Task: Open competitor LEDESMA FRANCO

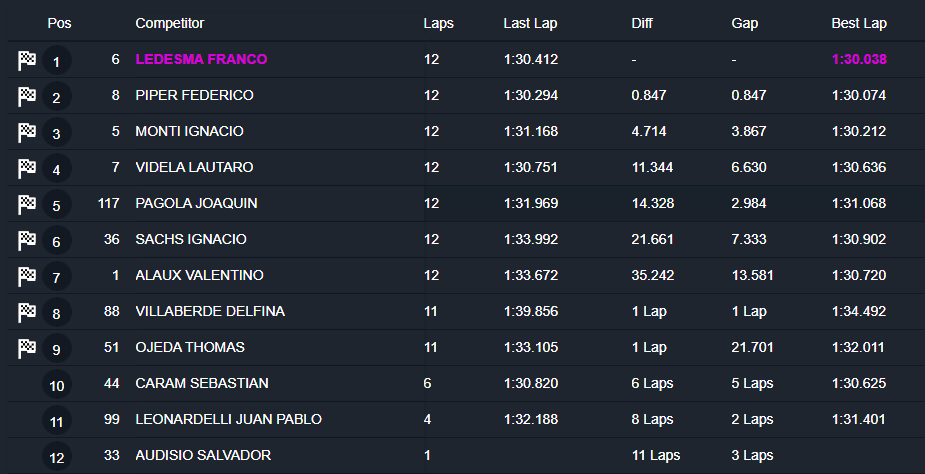Action: [x=201, y=59]
